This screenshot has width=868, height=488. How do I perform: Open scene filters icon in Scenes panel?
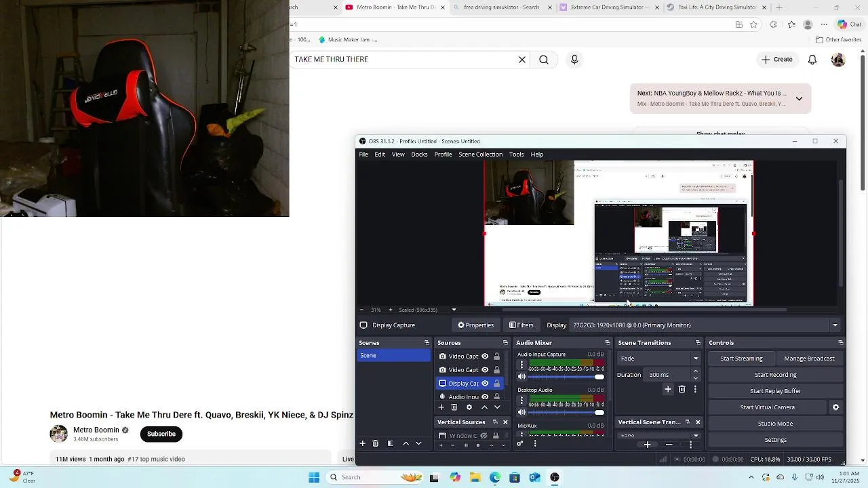391,443
